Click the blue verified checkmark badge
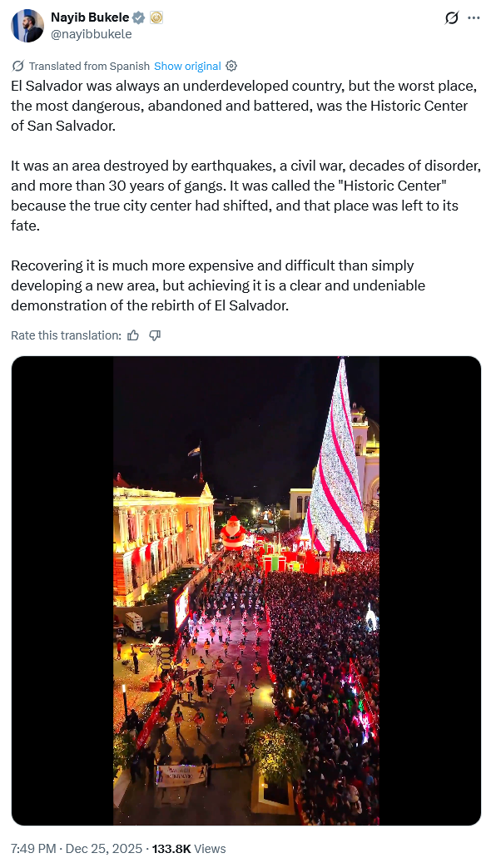This screenshot has width=491, height=868. coord(138,17)
